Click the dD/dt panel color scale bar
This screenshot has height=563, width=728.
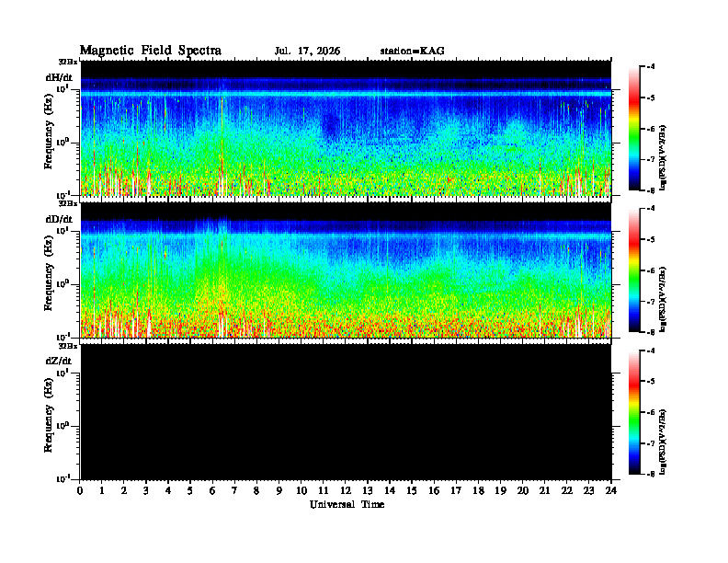[x=634, y=270]
